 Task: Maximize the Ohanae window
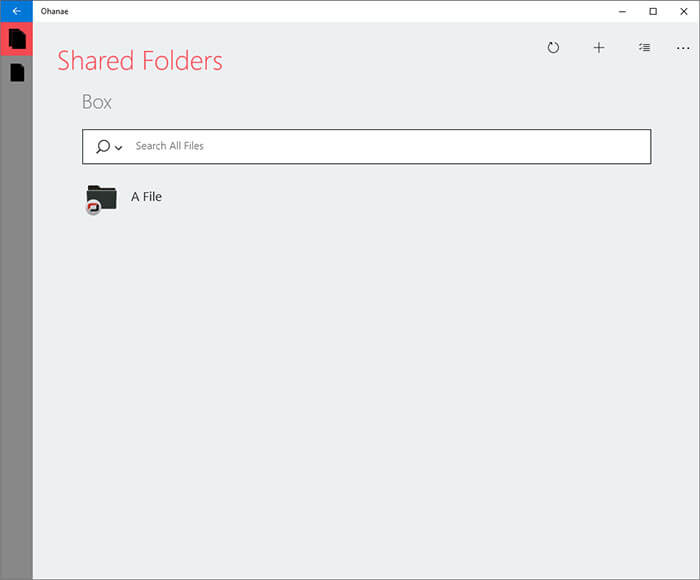point(653,11)
